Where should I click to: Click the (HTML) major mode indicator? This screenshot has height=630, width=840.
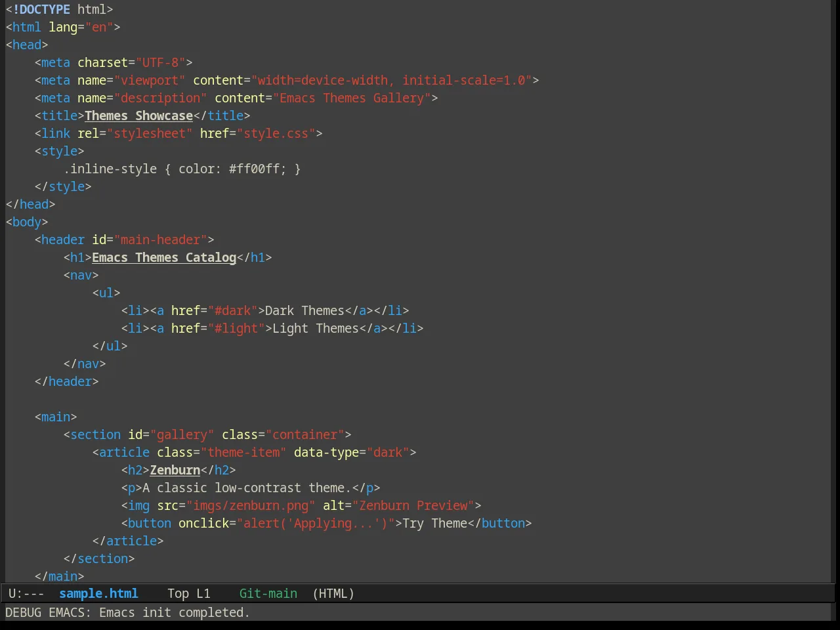(333, 593)
